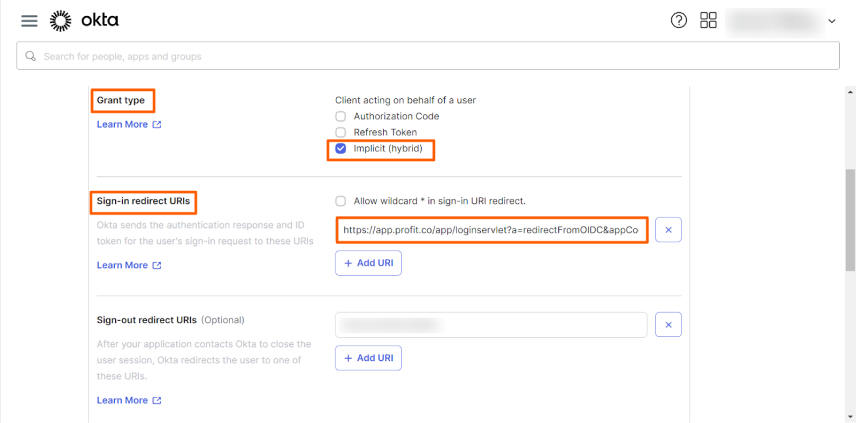Screen dimensions: 856x423
Task: Click the blurred account name
Action: tap(775, 21)
